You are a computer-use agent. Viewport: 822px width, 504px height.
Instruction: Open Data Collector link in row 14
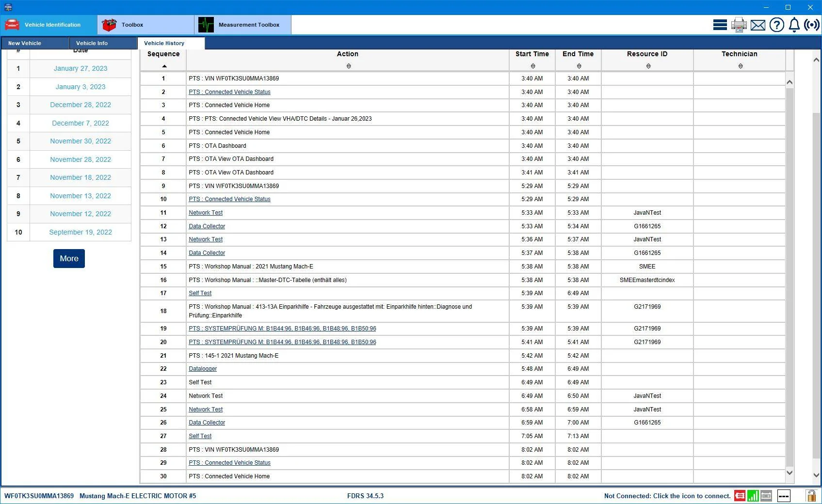[207, 253]
